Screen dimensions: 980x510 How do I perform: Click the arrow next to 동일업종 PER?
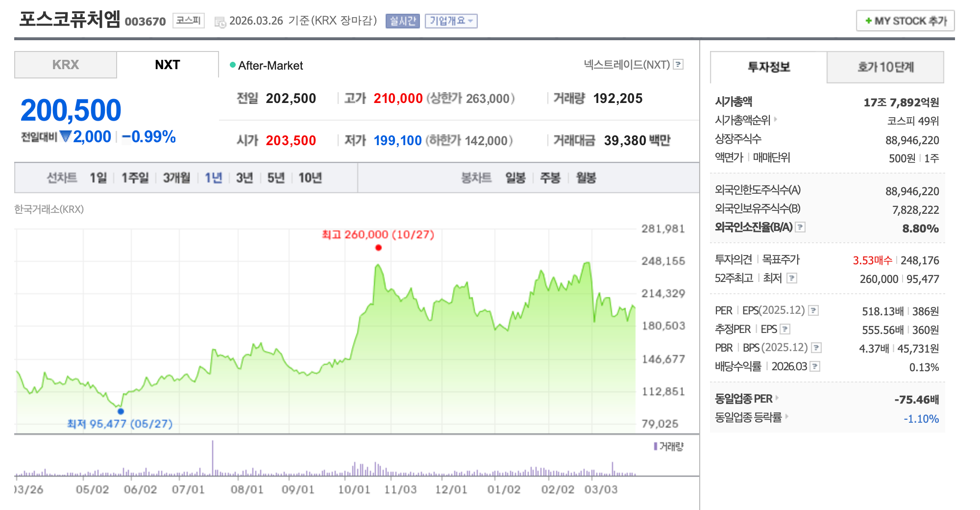pos(777,398)
